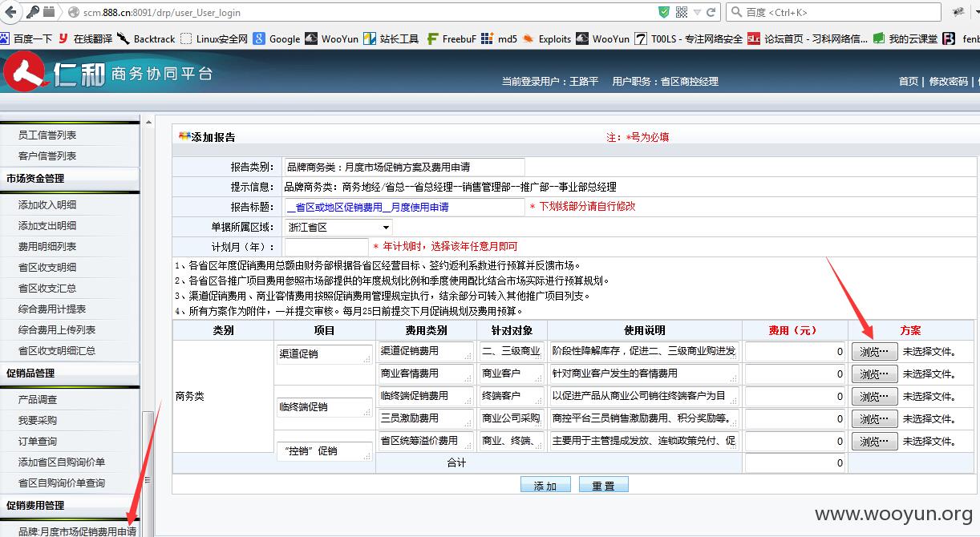This screenshot has height=537, width=980.
Task: Open the 论坛首页 bookmark
Action: (x=808, y=38)
